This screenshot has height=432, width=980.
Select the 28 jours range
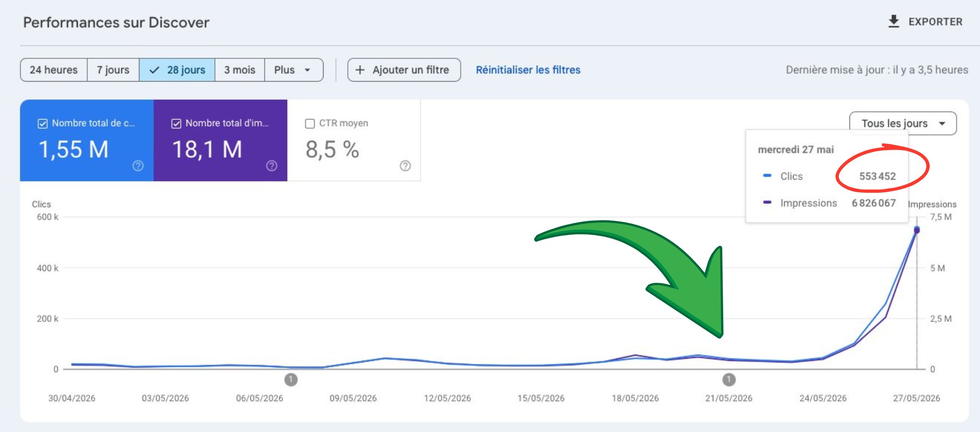pos(177,70)
